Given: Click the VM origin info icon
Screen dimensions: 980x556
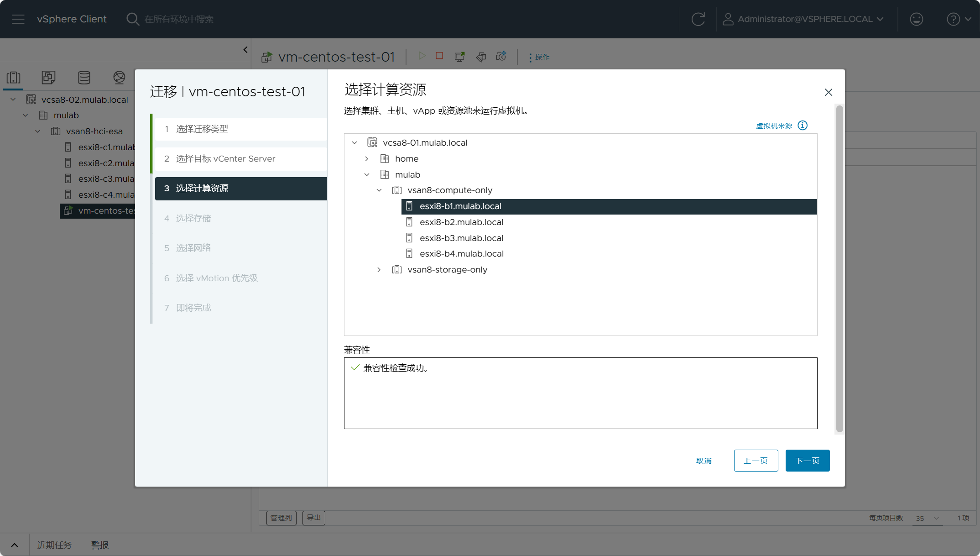Looking at the screenshot, I should click(x=803, y=126).
